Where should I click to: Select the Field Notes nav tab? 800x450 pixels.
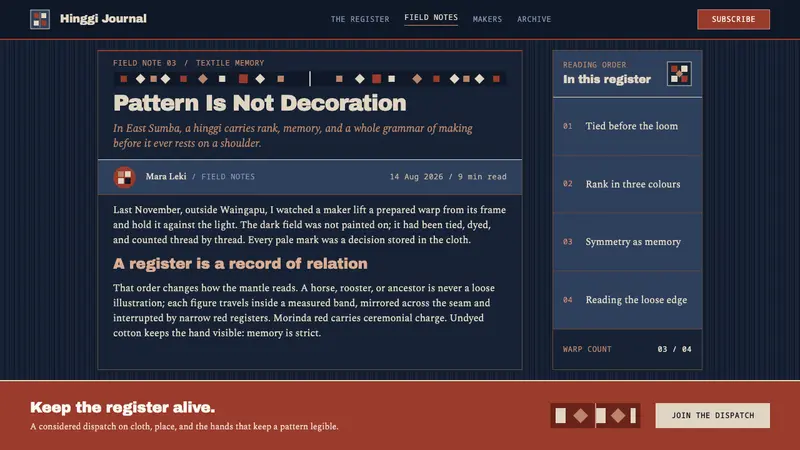[x=431, y=17]
